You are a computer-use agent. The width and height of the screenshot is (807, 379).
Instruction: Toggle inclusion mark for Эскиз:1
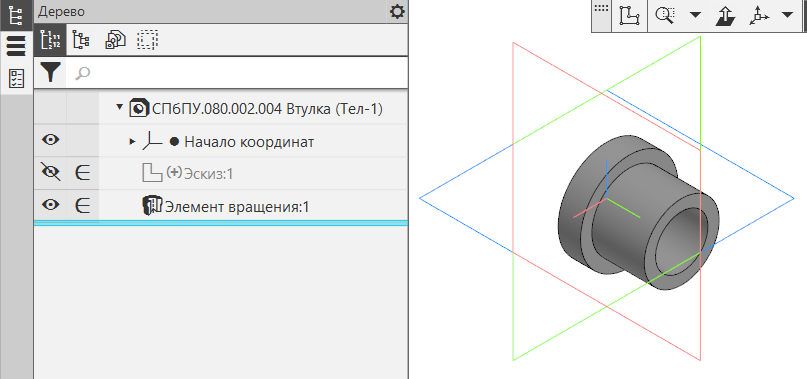pos(82,174)
